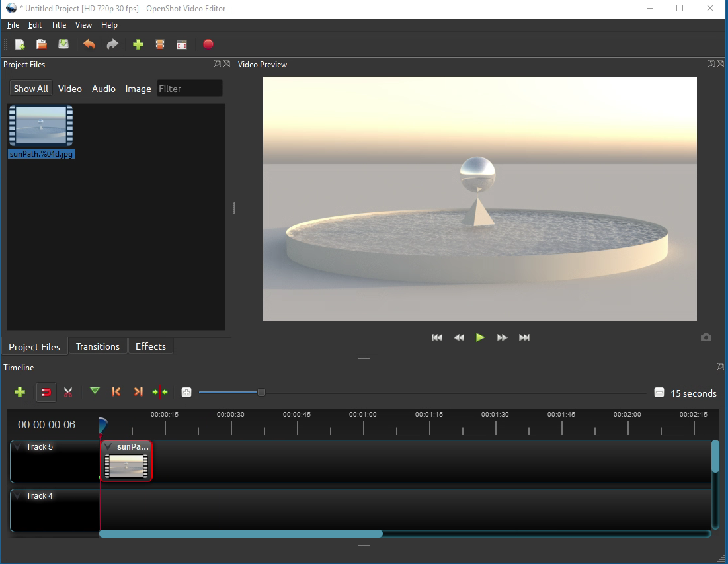Toggle timeline snapping with the magnet icon
The image size is (728, 564).
[x=46, y=392]
